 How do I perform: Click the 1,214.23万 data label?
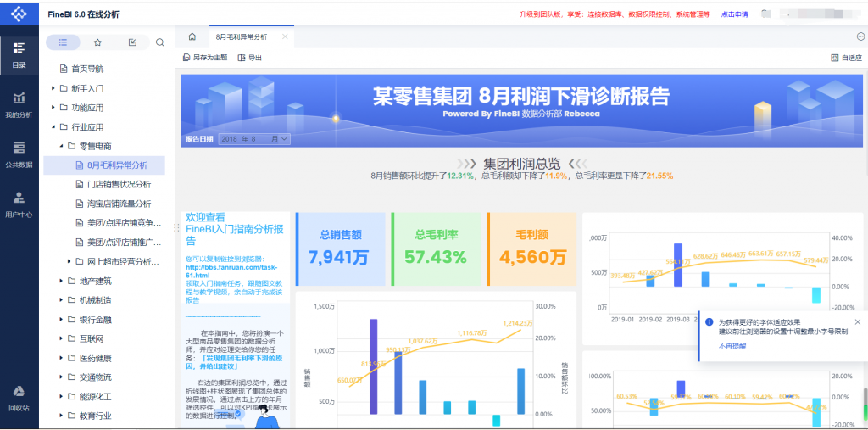point(518,322)
